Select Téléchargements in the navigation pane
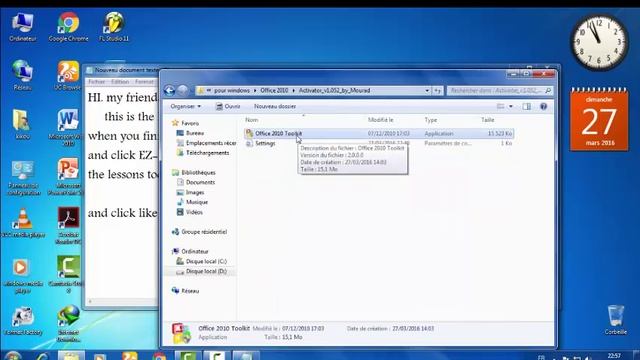 [203, 153]
